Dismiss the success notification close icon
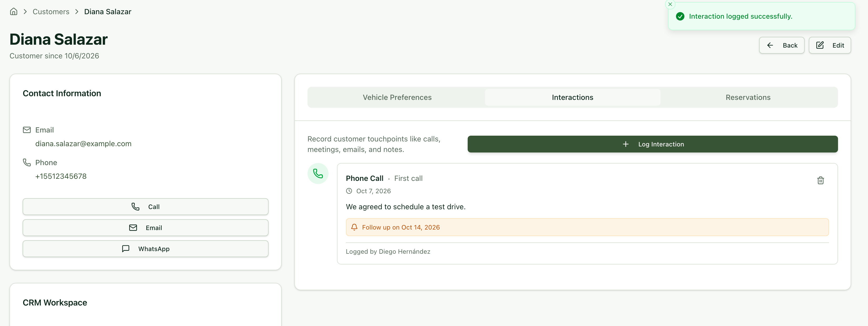This screenshot has width=868, height=326. click(670, 4)
